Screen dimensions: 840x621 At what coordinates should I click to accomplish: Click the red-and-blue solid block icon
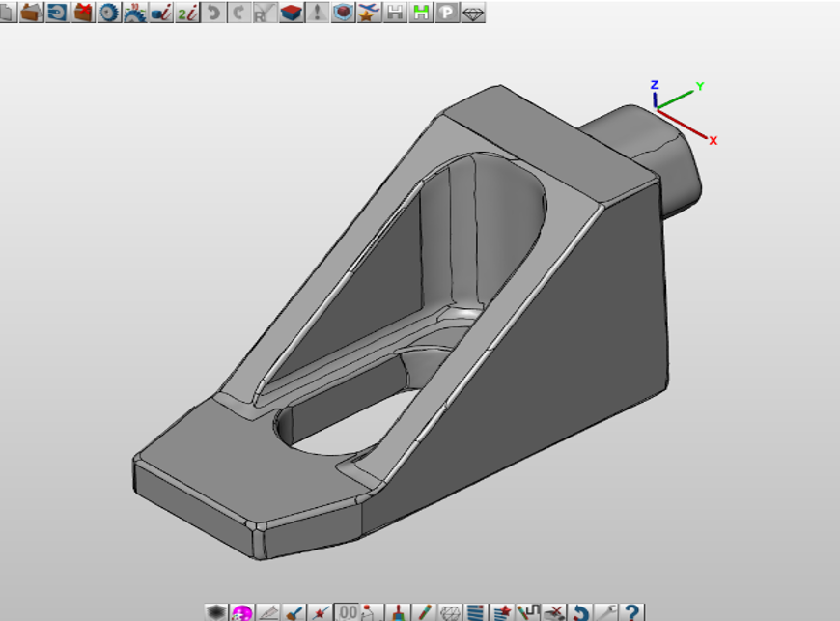(292, 13)
